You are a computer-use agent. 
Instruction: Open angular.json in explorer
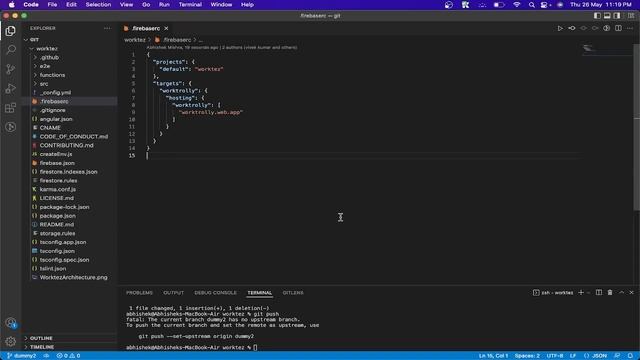(x=56, y=119)
